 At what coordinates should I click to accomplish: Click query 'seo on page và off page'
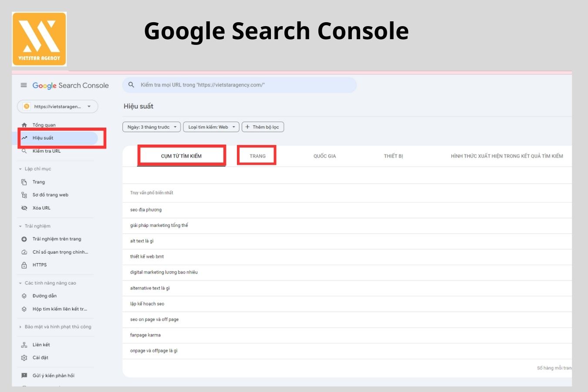tap(347, 320)
